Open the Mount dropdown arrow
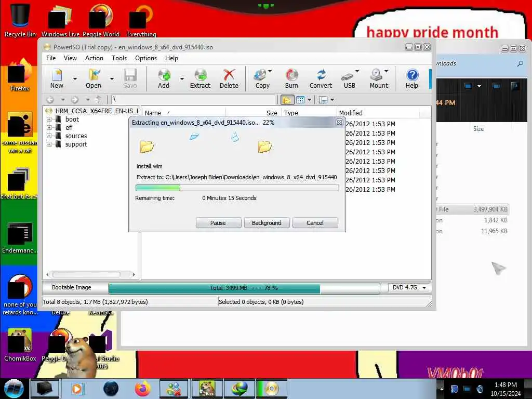The height and width of the screenshot is (399, 532). (x=386, y=71)
